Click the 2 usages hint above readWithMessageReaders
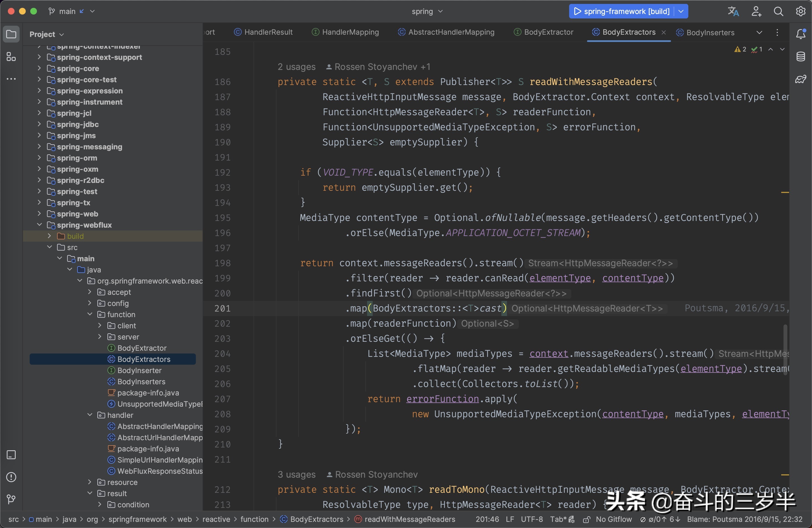Screen dimensions: 812x528 297,67
